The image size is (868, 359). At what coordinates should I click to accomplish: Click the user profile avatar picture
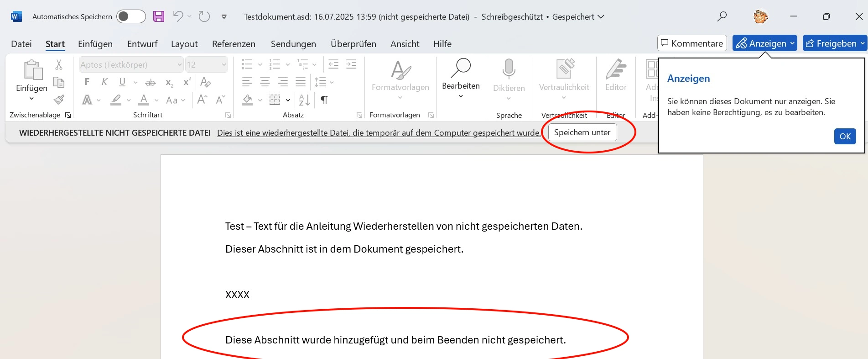760,17
